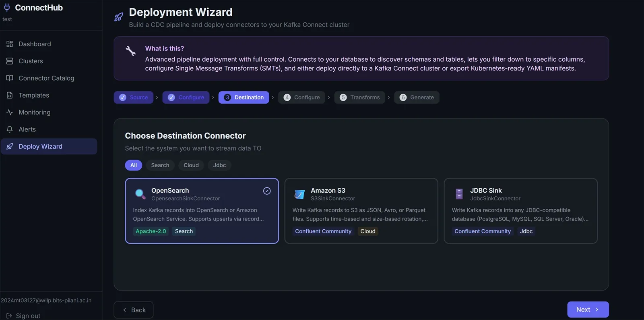Click the OpensearchSinkConnector class name

pyautogui.click(x=186, y=199)
